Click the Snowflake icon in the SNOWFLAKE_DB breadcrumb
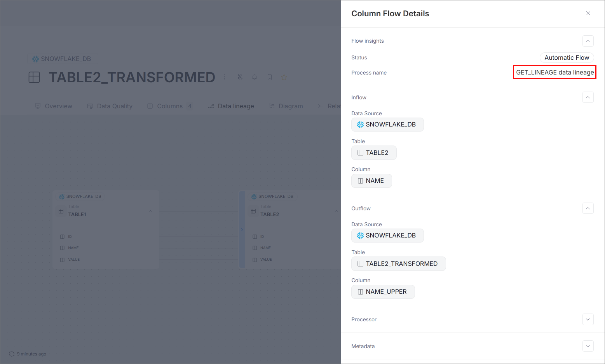The image size is (605, 364). [x=35, y=59]
